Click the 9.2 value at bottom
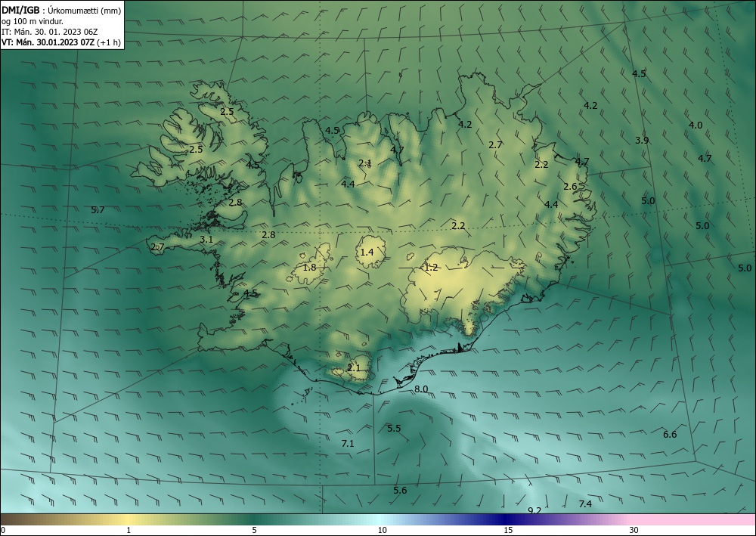Screen dimensions: 756x536 pyautogui.click(x=534, y=510)
